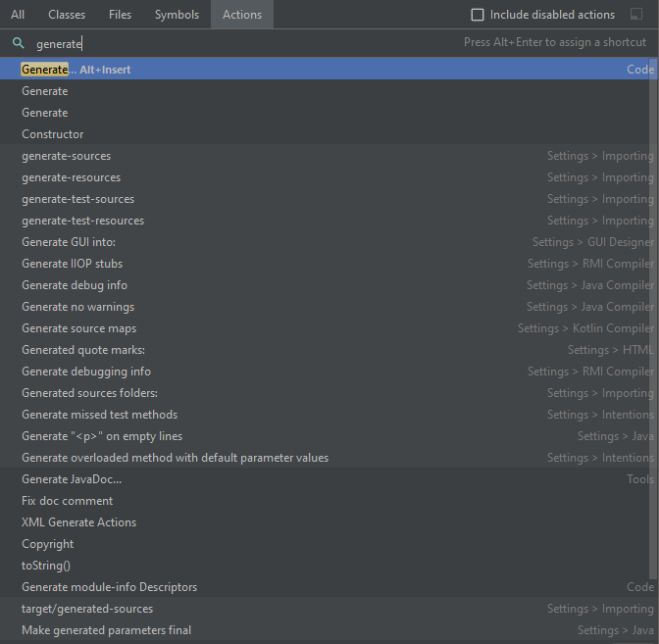Run Generate module-info Descriptors

point(329,587)
